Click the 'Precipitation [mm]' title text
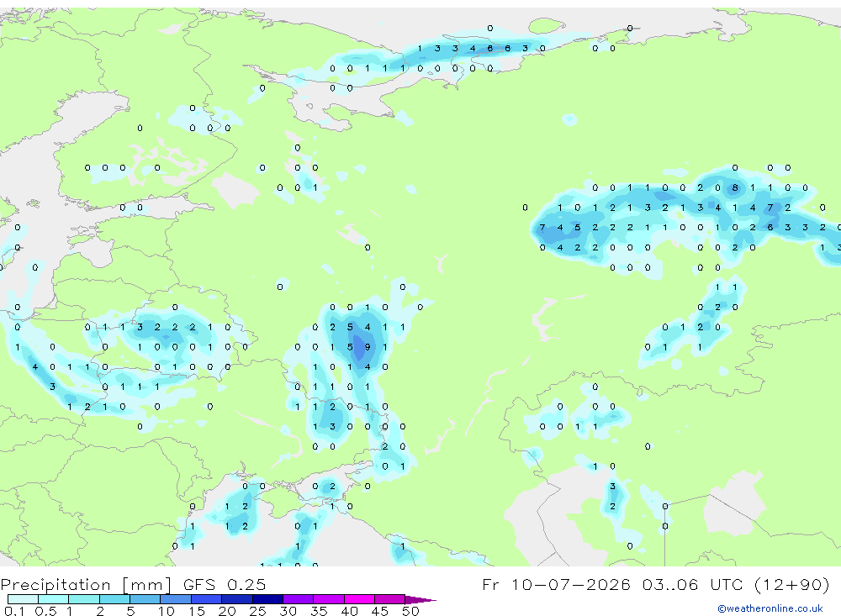Viewport: 841px width, 616px height. [87, 584]
